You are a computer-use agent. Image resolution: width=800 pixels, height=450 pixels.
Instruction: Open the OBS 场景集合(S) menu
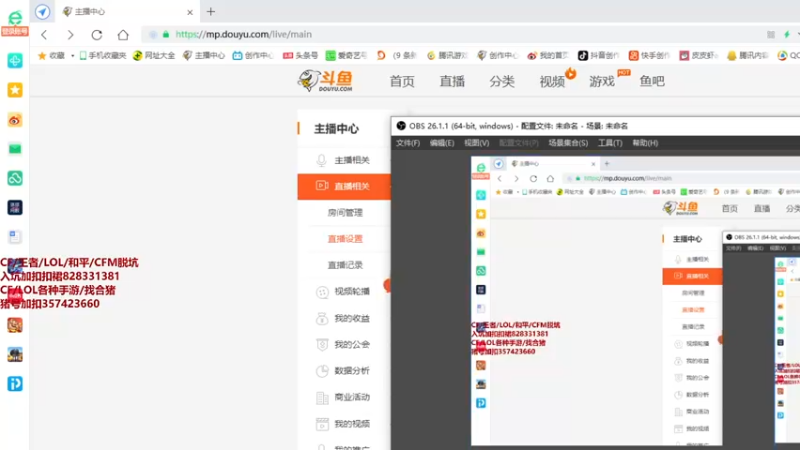click(x=568, y=143)
